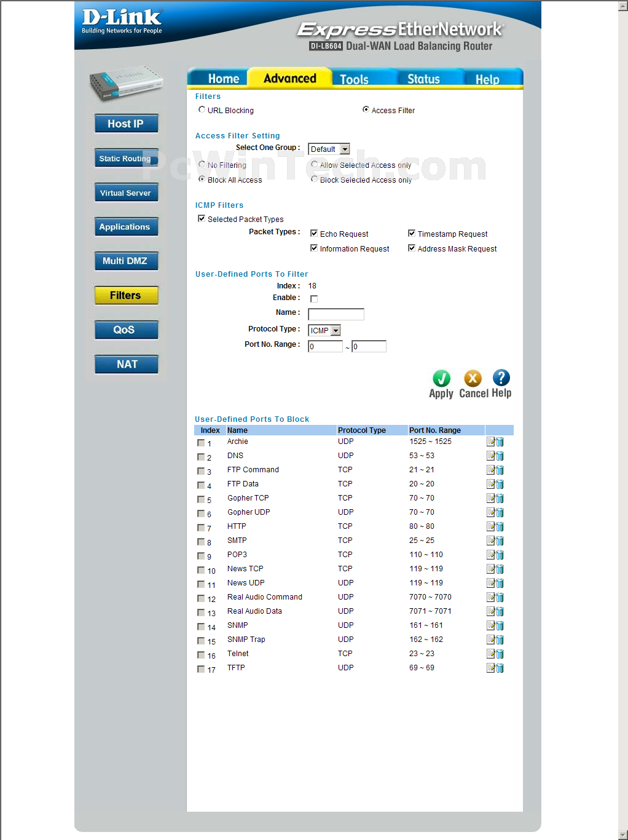Click the starting Port No. Range field

pos(325,346)
